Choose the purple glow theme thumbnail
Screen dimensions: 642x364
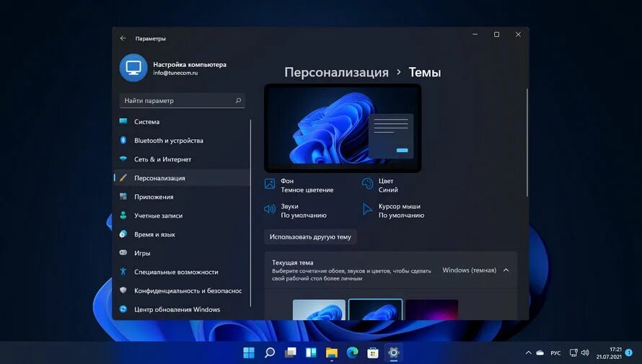coord(431,310)
